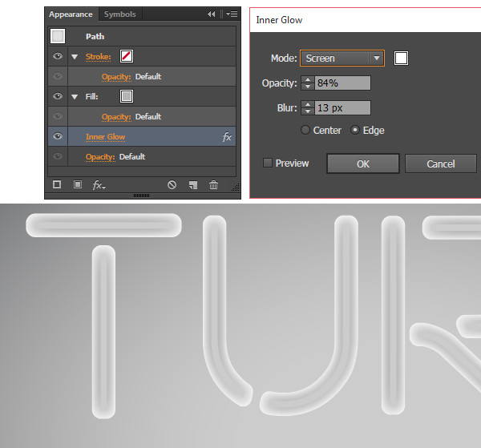
Task: Open the Appearance panel flyout menu
Action: pos(232,14)
